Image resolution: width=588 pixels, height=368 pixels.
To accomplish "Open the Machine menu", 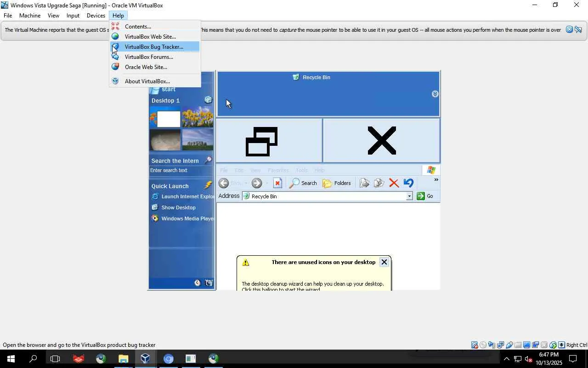I will [x=30, y=16].
